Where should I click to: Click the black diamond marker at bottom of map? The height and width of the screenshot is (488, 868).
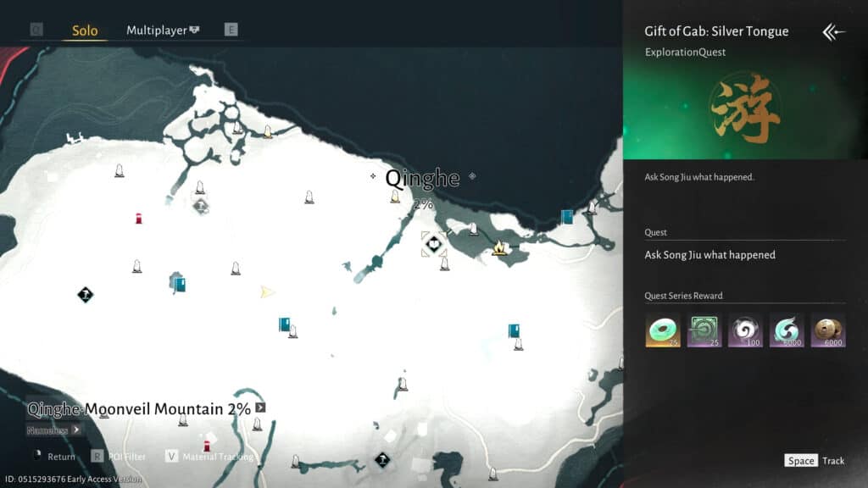point(382,460)
